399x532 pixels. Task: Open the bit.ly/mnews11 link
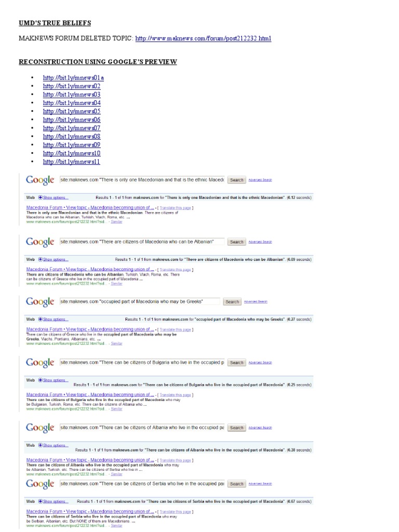coord(71,162)
